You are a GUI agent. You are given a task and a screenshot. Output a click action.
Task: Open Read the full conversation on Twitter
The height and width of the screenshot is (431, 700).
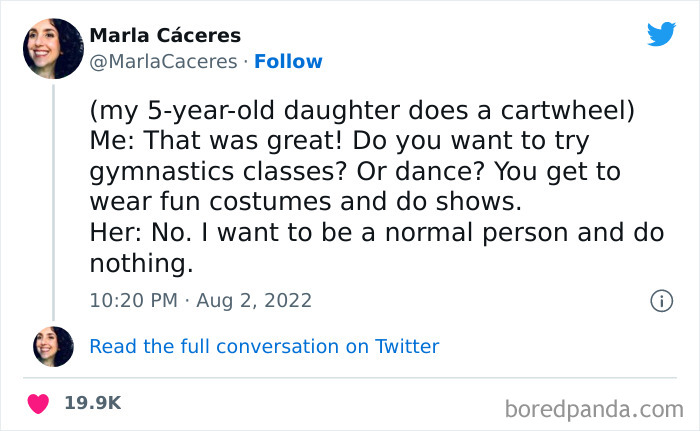coord(264,347)
